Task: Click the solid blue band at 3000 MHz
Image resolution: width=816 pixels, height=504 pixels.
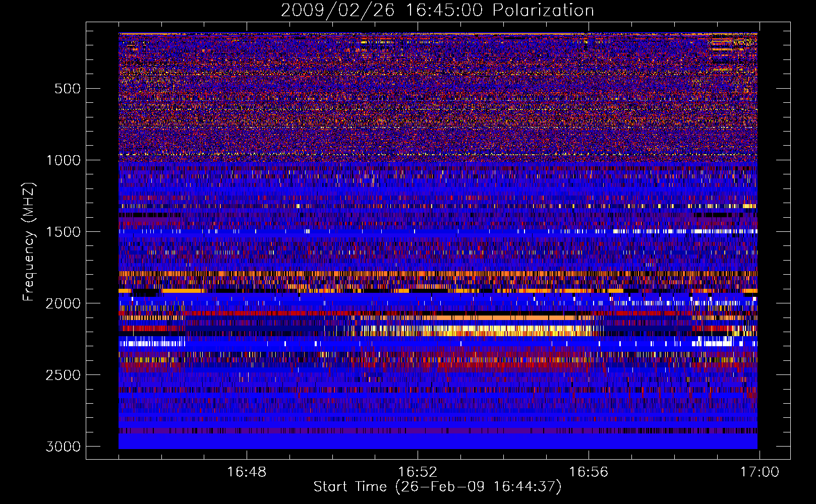Action: click(x=438, y=442)
